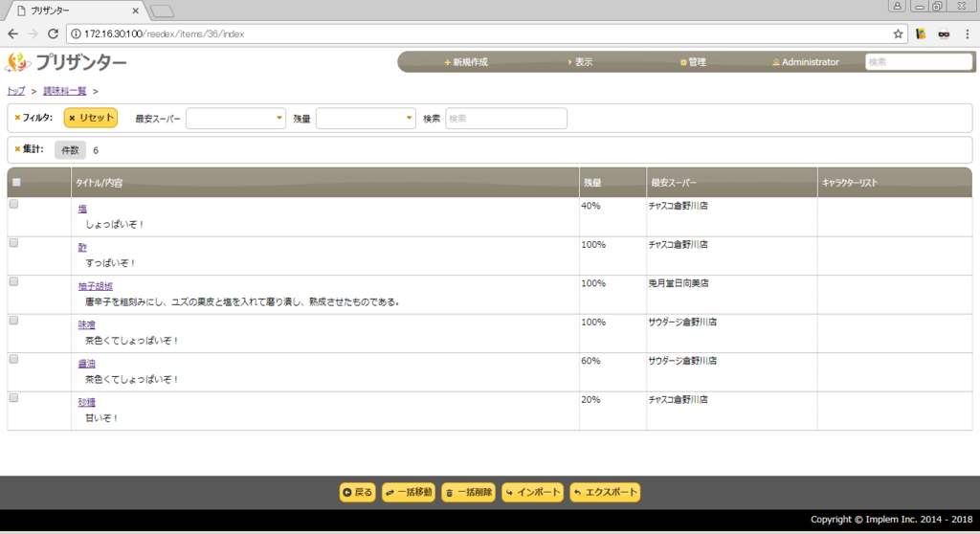Screen dimensions: 980x534
Task: Sort by the タイトル/内容 column header
Action: [325, 183]
